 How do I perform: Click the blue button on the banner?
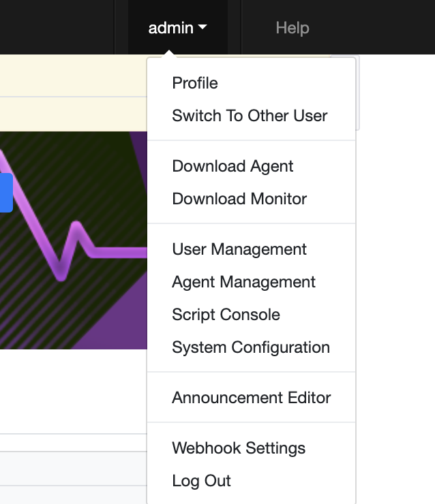(6, 193)
